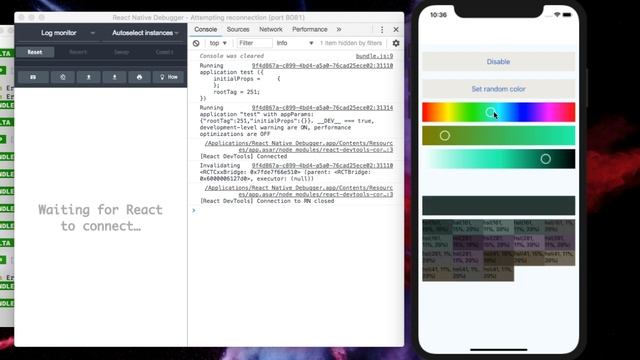Image resolution: width=640 pixels, height=360 pixels.
Task: Click the Sweep button in the monitor
Action: coord(122,52)
